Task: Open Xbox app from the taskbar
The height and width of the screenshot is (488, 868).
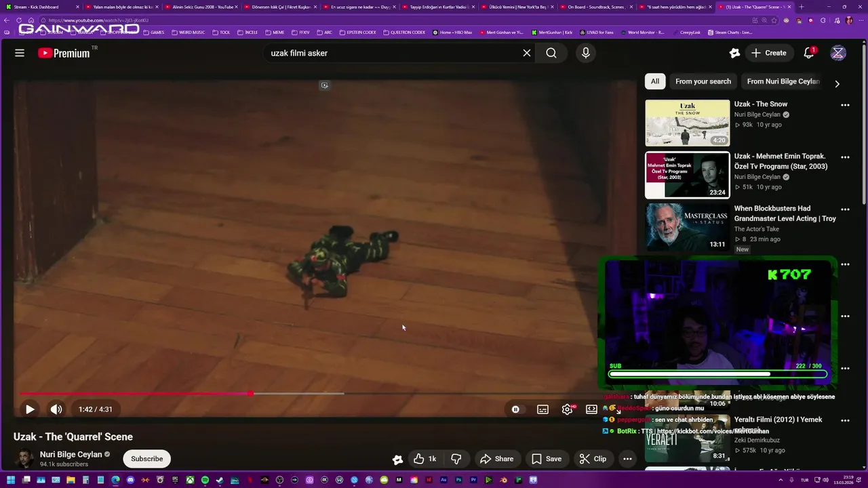Action: tap(190, 480)
